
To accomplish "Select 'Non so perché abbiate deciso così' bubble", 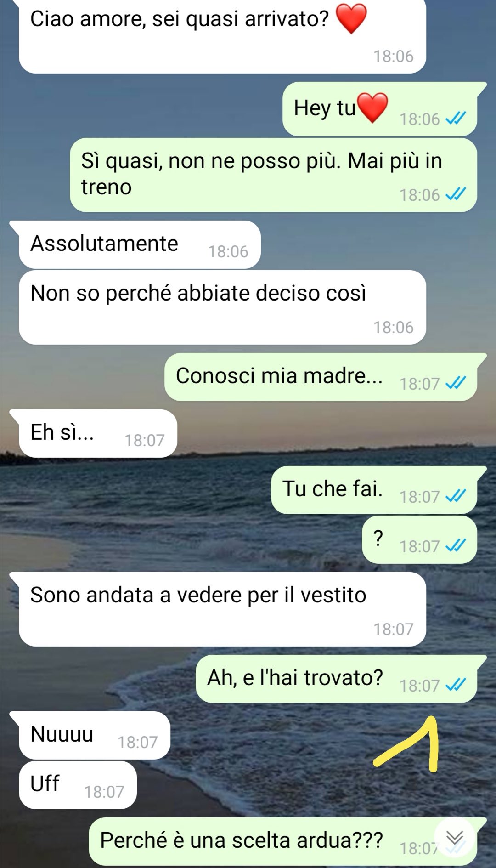I will pos(222,307).
